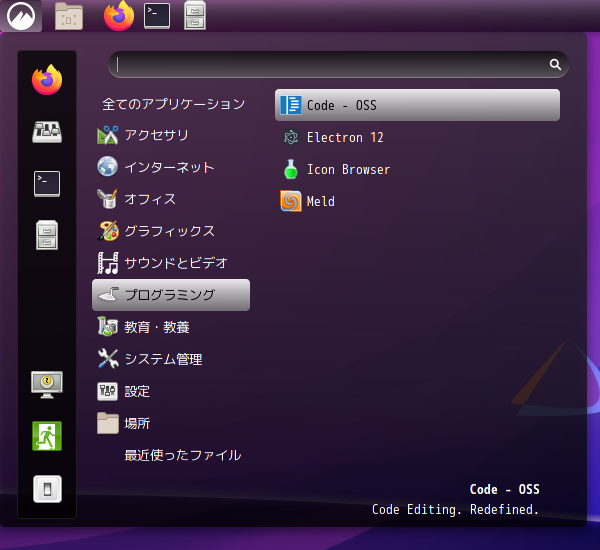
Task: Launch Terminal from the top panel
Action: point(157,16)
